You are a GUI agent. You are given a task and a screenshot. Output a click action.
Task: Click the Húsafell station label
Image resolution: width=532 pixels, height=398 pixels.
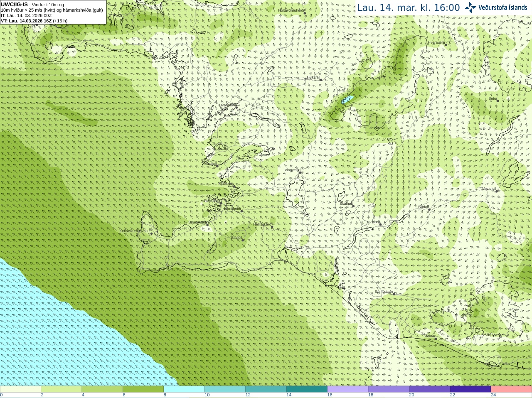pos(313,77)
